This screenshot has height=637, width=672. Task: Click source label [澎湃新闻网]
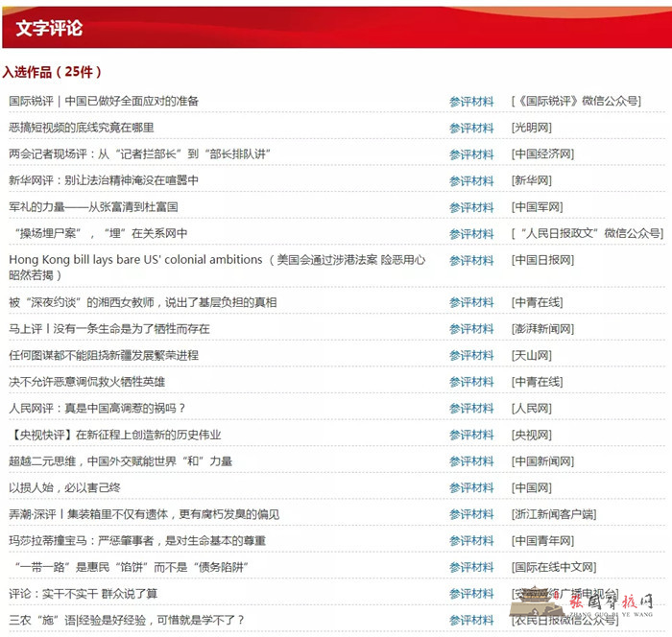point(542,329)
